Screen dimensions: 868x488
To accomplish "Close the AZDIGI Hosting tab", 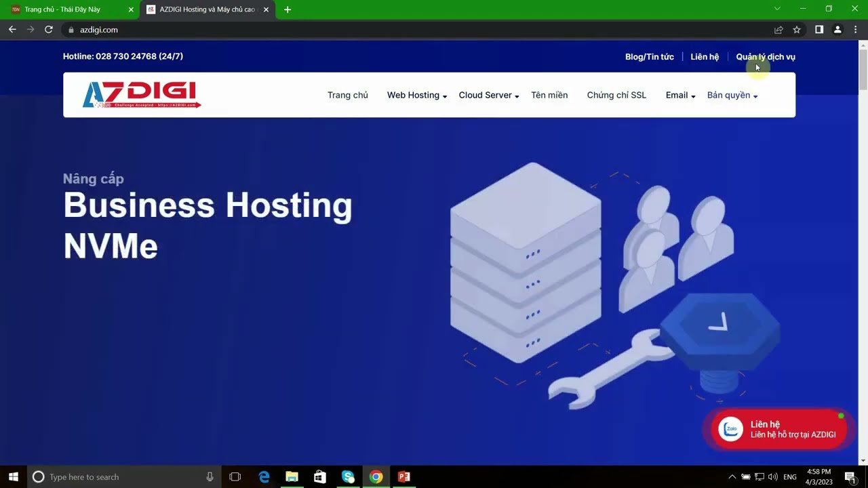I will (x=267, y=9).
